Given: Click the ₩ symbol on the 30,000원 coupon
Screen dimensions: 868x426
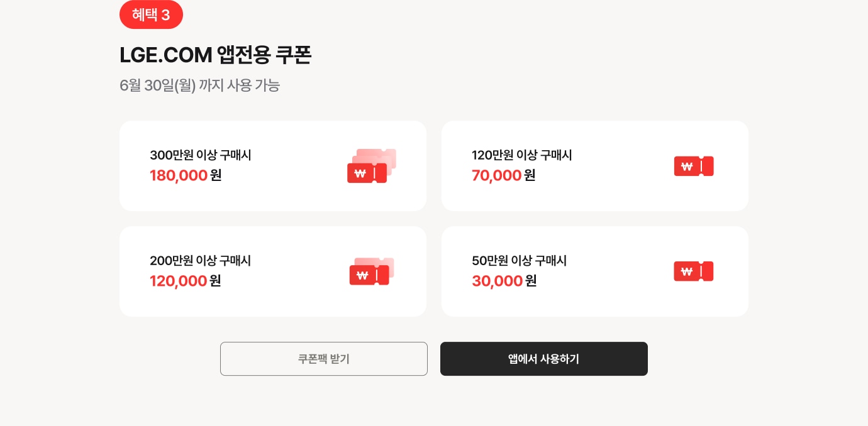Looking at the screenshot, I should click(686, 271).
